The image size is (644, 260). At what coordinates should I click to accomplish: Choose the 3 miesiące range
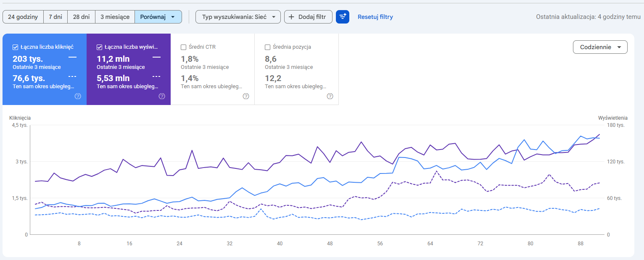click(x=115, y=17)
